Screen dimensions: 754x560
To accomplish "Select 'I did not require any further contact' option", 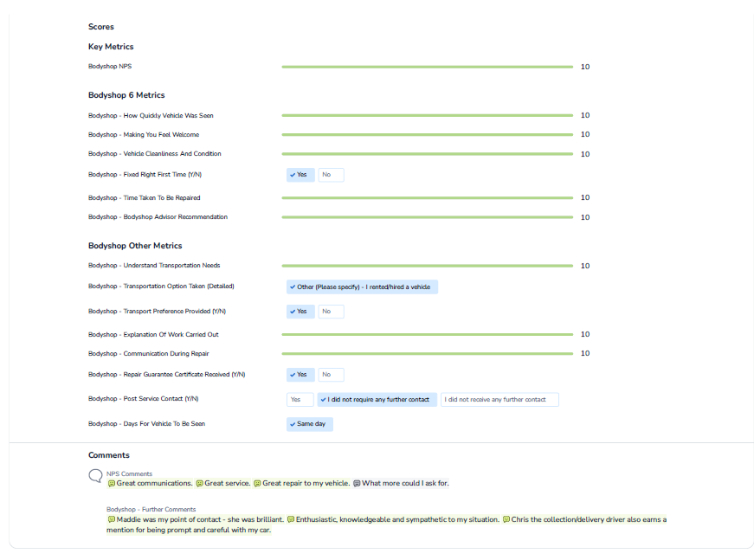I will pos(377,400).
